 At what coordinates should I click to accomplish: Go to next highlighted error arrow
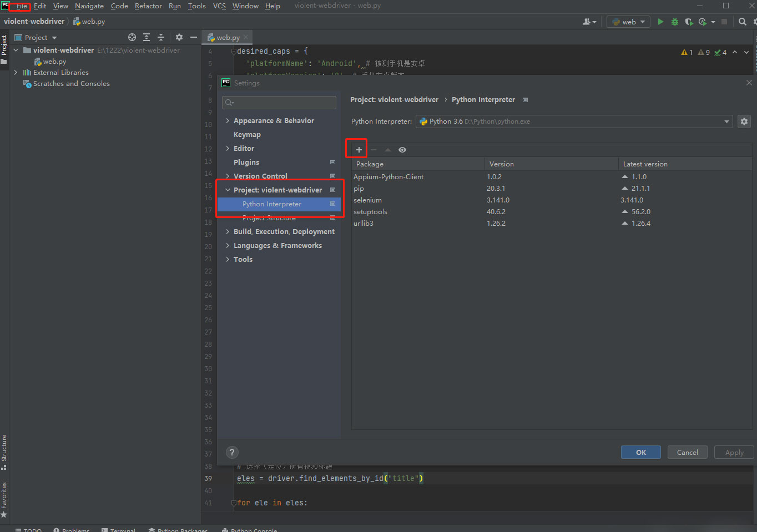(746, 52)
